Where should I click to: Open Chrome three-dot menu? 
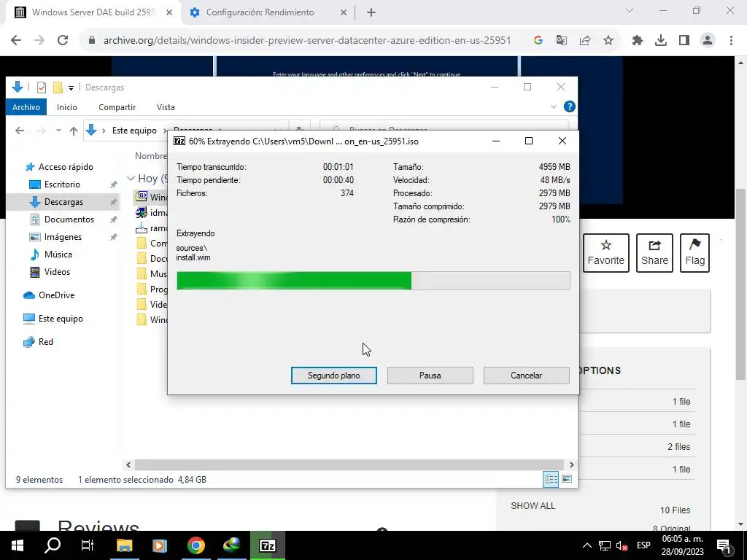click(731, 41)
